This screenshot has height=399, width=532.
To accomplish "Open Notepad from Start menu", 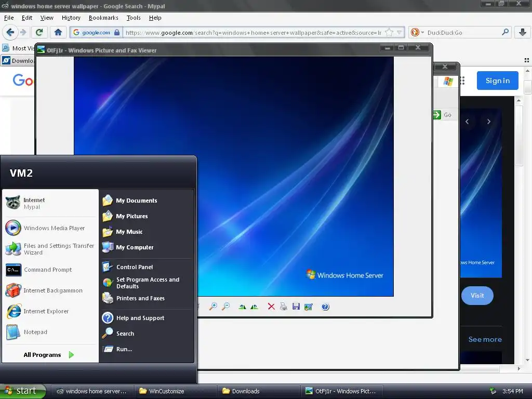I will (50, 332).
